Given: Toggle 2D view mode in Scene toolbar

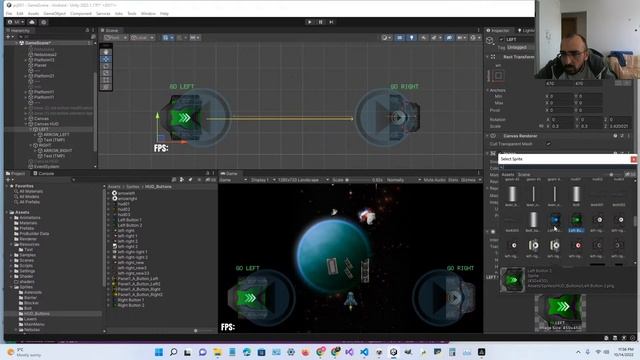Looking at the screenshot, I should coord(400,38).
